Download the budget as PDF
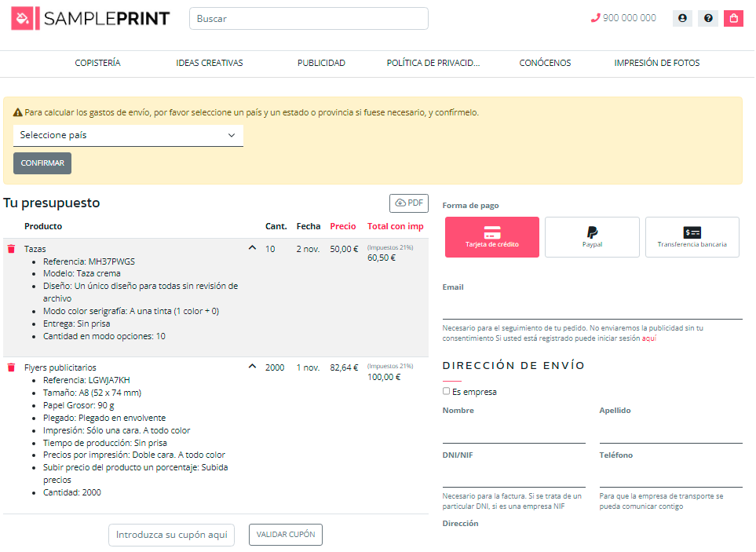Image resolution: width=756 pixels, height=552 pixels. point(409,203)
